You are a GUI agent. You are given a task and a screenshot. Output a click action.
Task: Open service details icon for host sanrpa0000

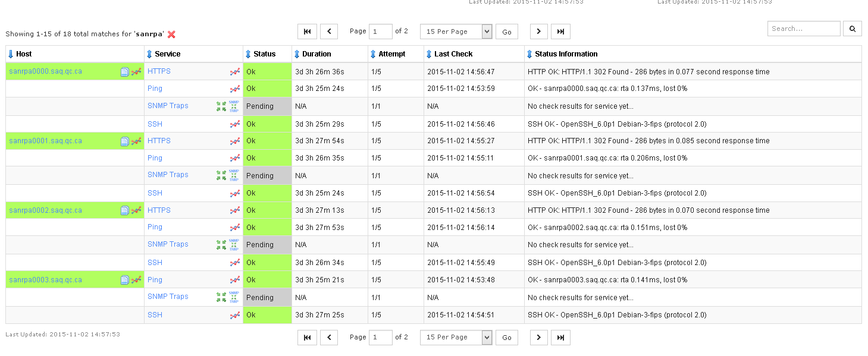tap(125, 72)
